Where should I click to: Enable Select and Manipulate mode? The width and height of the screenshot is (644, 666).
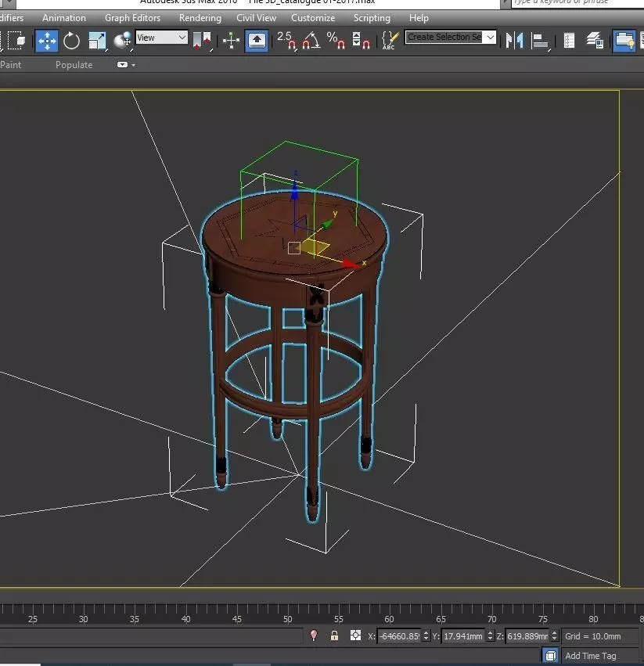tap(231, 41)
